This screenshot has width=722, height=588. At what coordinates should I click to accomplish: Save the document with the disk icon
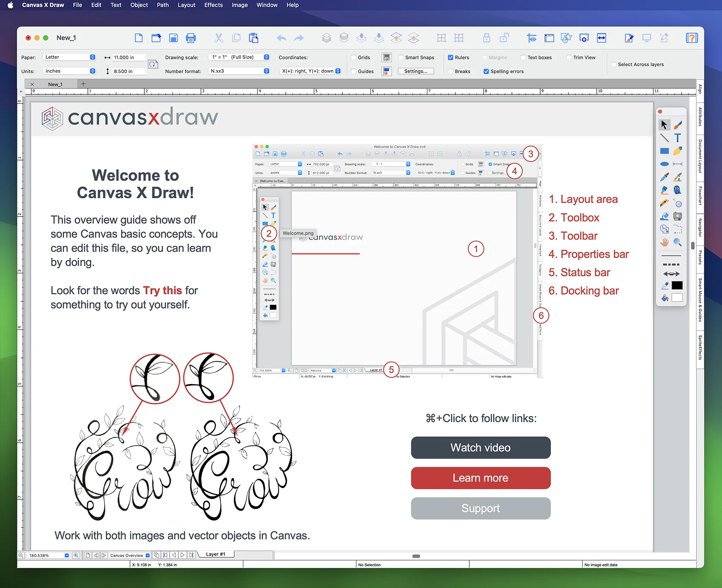click(173, 38)
